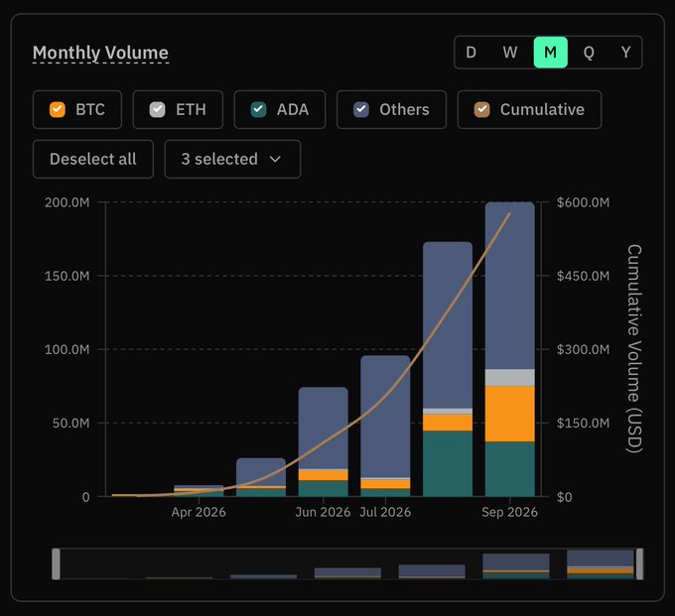The height and width of the screenshot is (616, 675).
Task: Click the 150.0M left axis value
Action: click(67, 276)
